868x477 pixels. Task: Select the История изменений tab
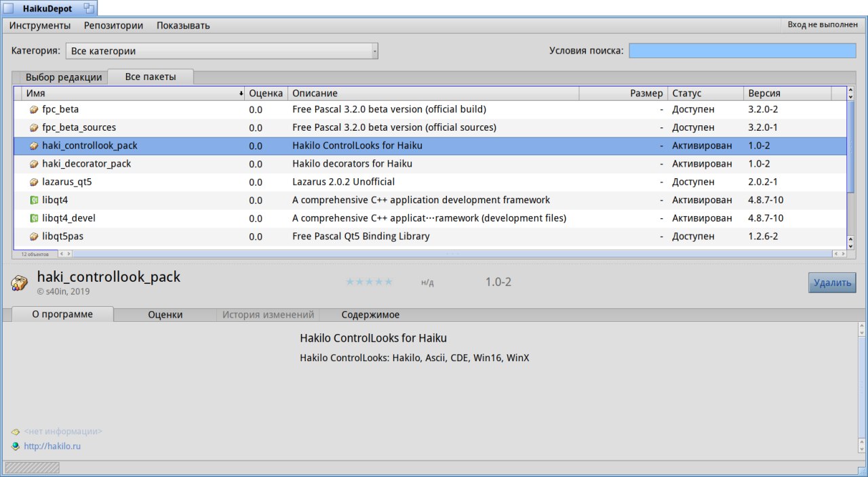coord(269,314)
